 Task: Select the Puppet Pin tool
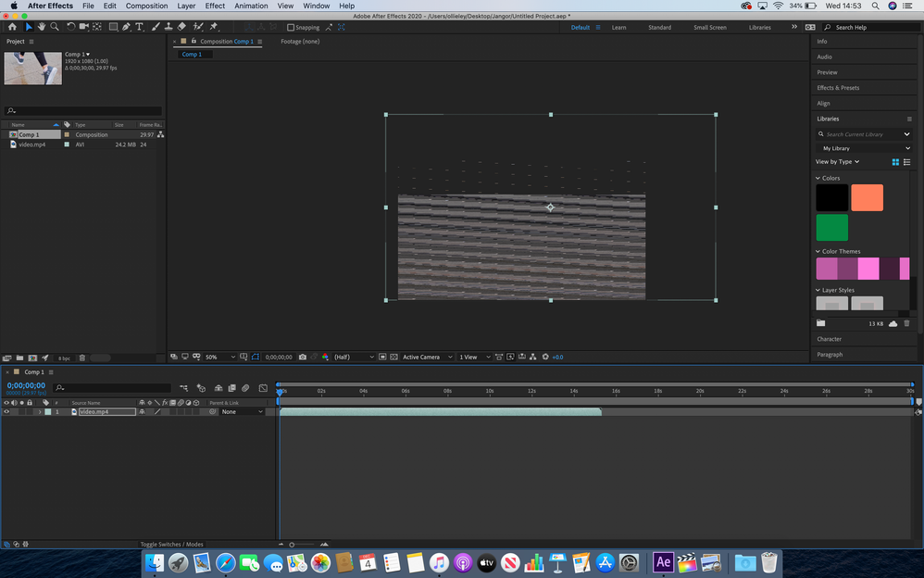[x=212, y=27]
